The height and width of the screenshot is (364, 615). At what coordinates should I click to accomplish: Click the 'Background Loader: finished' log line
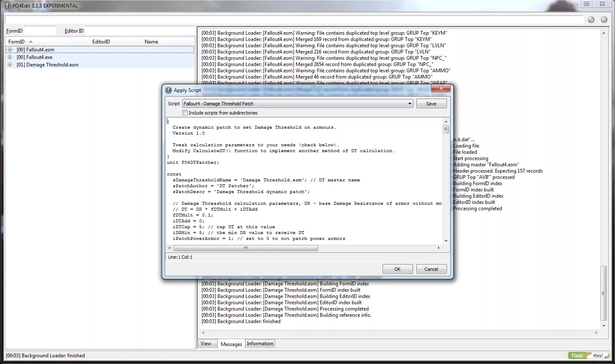click(241, 321)
